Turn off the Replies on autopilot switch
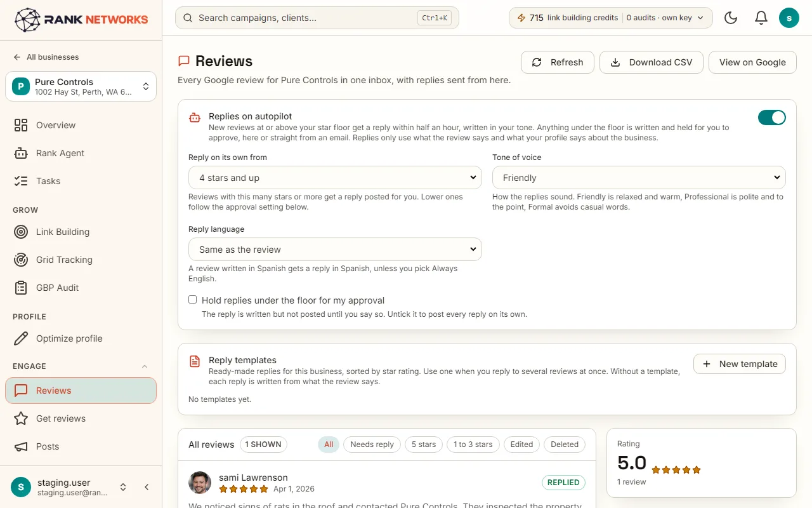Viewport: 812px width, 508px height. (772, 117)
